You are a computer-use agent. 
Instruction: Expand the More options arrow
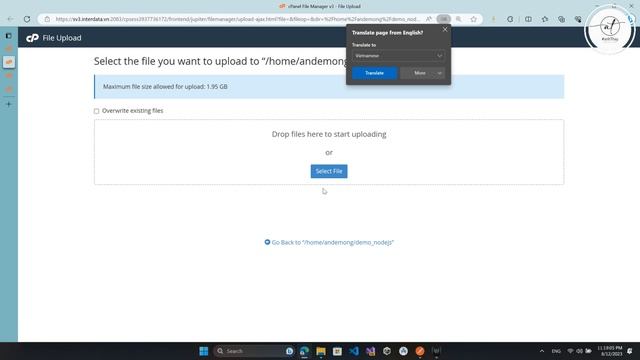(440, 73)
